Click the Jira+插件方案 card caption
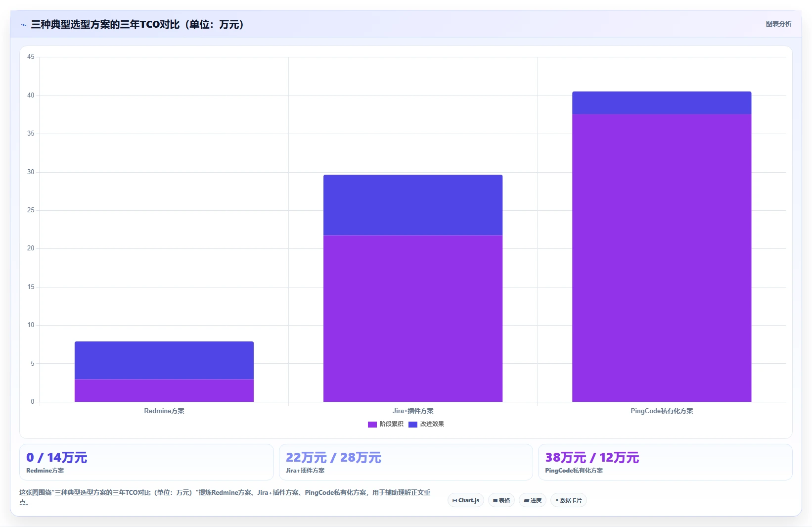Image resolution: width=812 pixels, height=527 pixels. [305, 471]
